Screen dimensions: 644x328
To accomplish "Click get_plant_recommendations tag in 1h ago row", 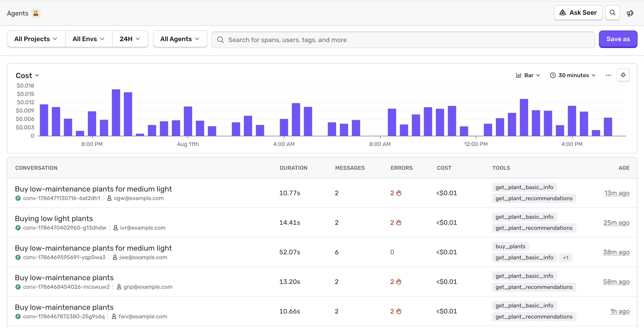I will tap(534, 316).
